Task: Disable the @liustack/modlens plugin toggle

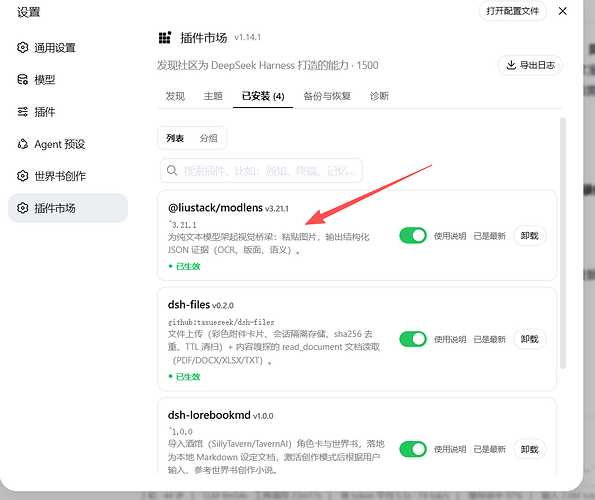Action: click(413, 236)
